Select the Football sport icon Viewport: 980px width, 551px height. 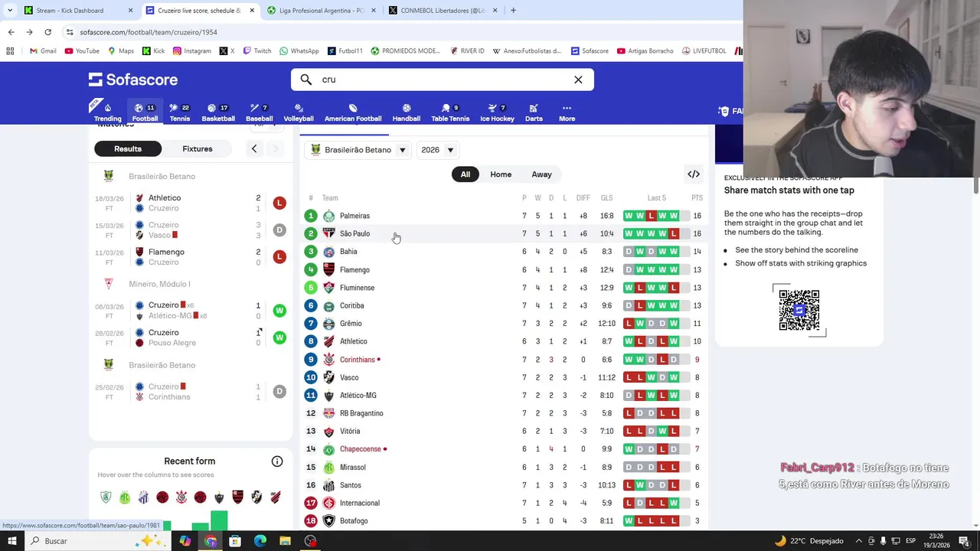click(x=145, y=112)
